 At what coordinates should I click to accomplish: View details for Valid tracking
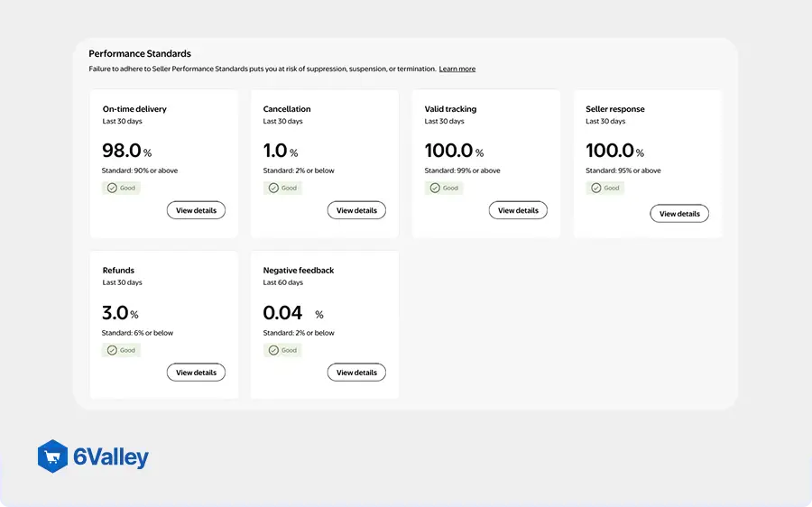click(518, 210)
